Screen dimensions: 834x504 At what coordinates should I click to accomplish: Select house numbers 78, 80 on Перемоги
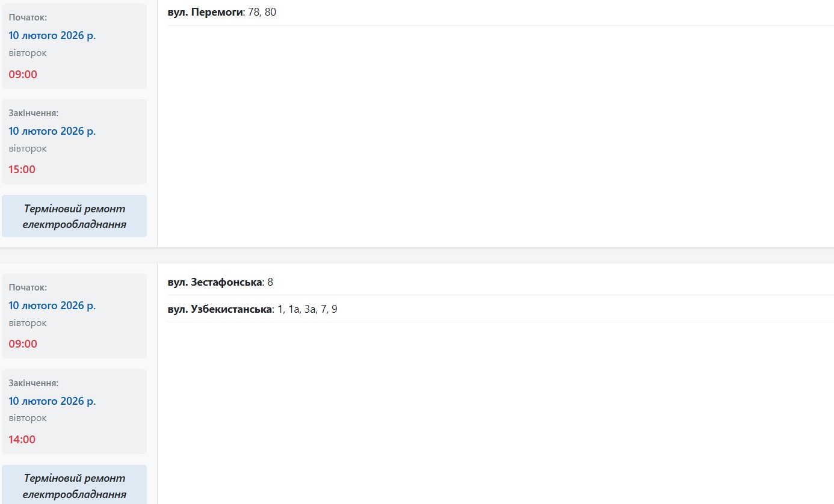coord(262,12)
